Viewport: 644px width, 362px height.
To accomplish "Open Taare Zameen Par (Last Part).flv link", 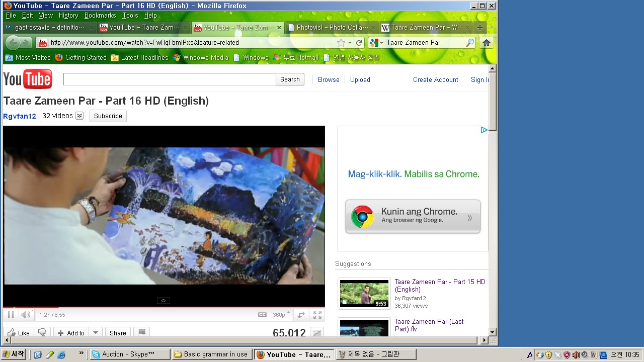I will pyautogui.click(x=429, y=325).
